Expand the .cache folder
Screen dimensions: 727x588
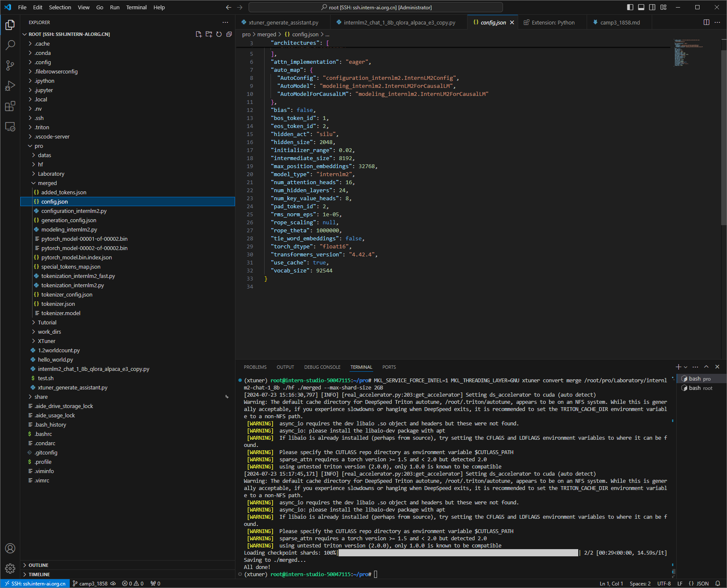[x=127, y=44]
